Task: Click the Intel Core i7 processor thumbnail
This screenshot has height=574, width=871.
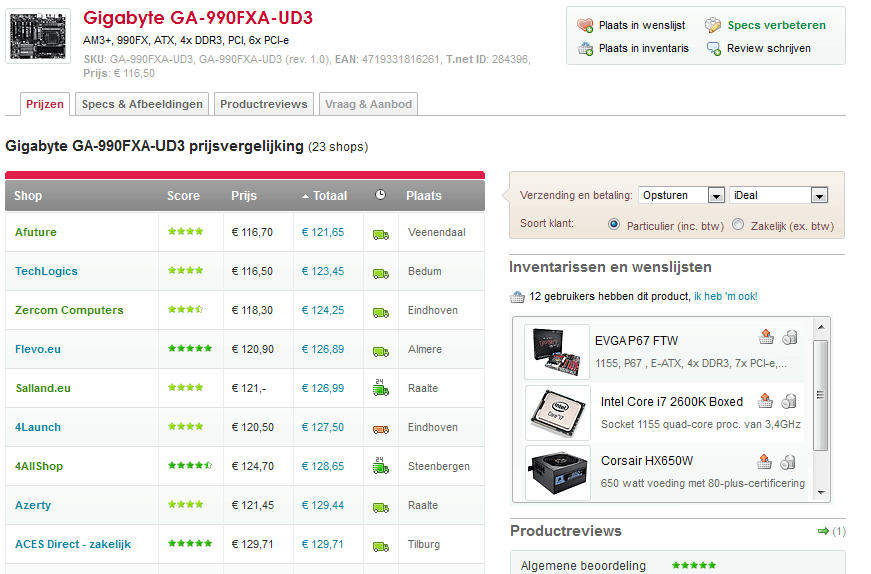Action: (x=558, y=413)
